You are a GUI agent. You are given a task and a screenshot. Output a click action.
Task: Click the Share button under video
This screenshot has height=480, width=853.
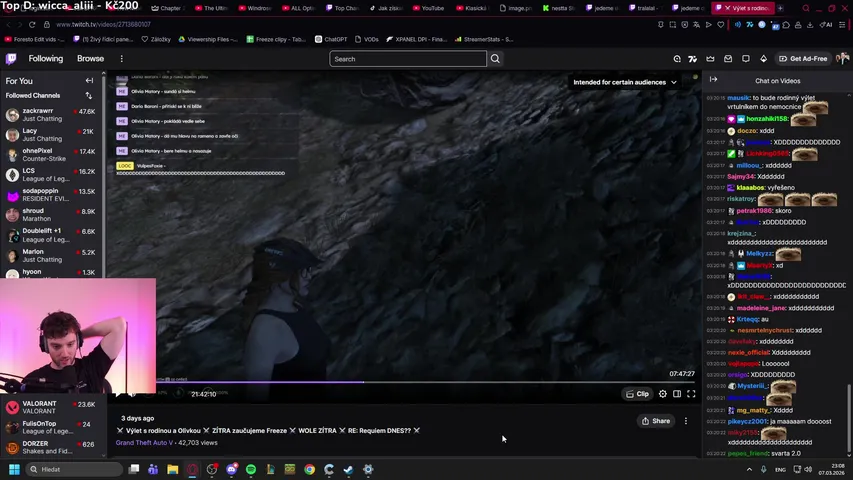pyautogui.click(x=656, y=421)
